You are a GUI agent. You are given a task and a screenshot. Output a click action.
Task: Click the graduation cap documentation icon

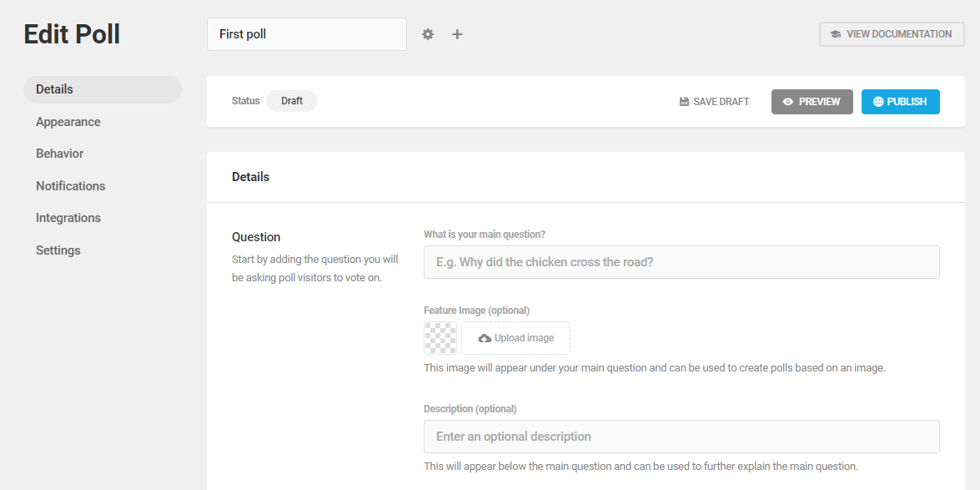coord(836,34)
